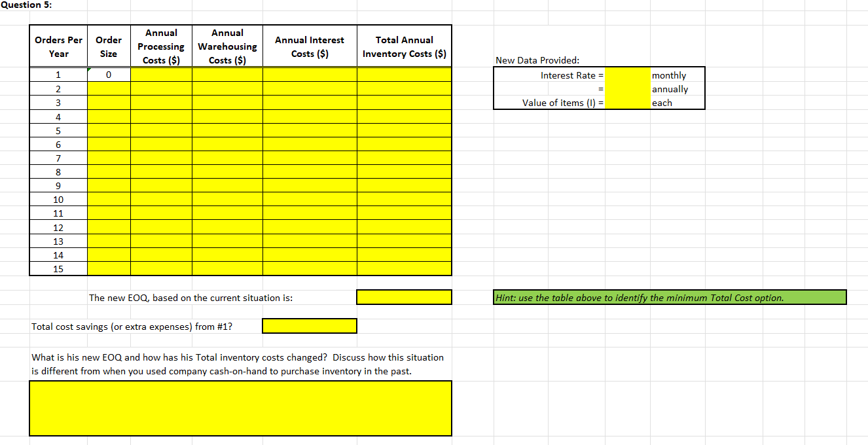Click the yellow monthly interest rate input cell
Image resolution: width=868 pixels, height=445 pixels.
point(627,75)
